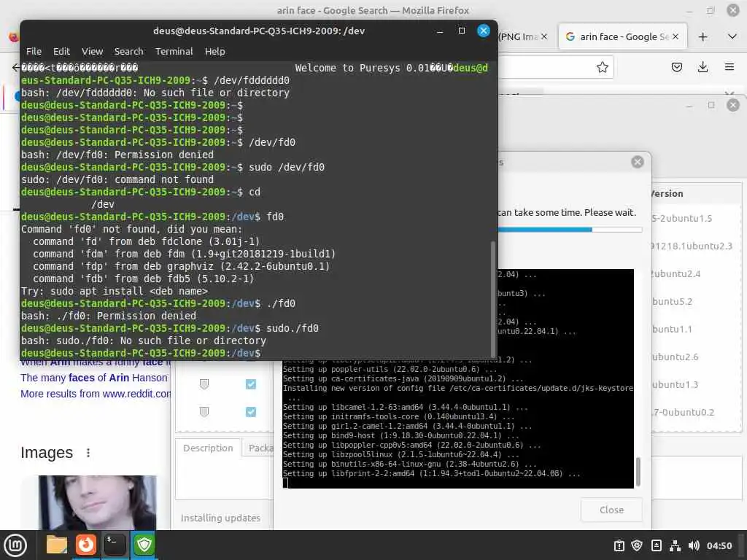747x560 pixels.
Task: Switch to Firefox from taskbar
Action: click(x=86, y=545)
